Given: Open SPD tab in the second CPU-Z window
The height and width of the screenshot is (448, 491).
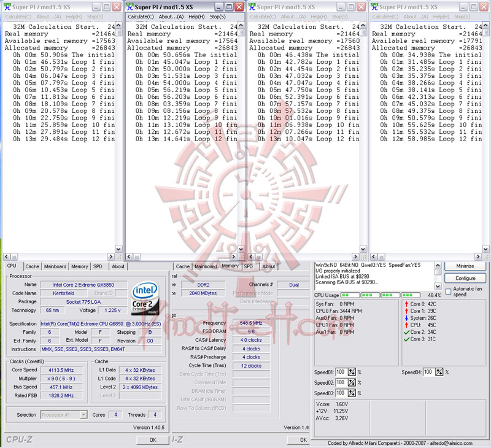Looking at the screenshot, I should (x=248, y=266).
